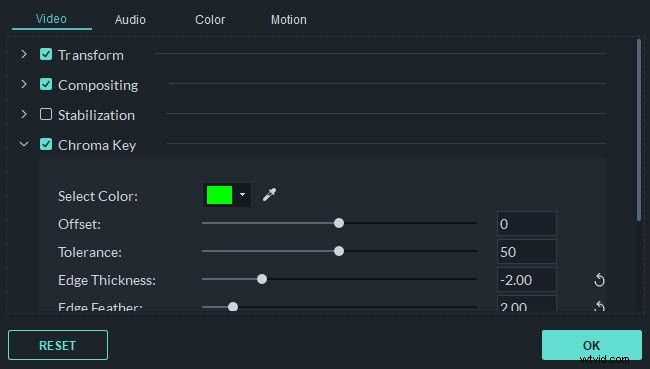Toggle the Chroma Key checkbox

(46, 144)
